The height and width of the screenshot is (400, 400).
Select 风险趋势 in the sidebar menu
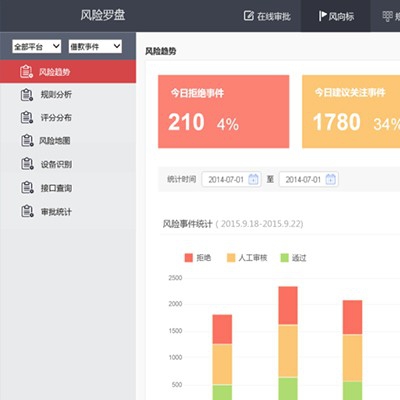click(x=68, y=72)
